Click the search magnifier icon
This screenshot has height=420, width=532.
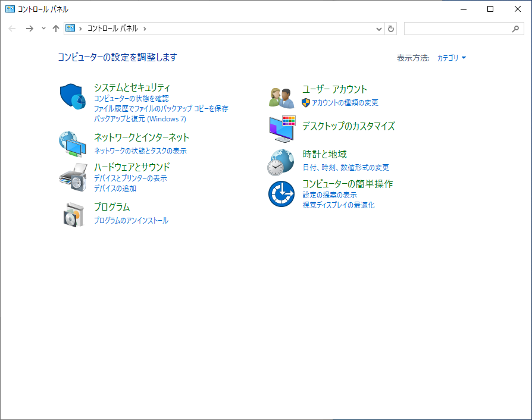(x=515, y=29)
